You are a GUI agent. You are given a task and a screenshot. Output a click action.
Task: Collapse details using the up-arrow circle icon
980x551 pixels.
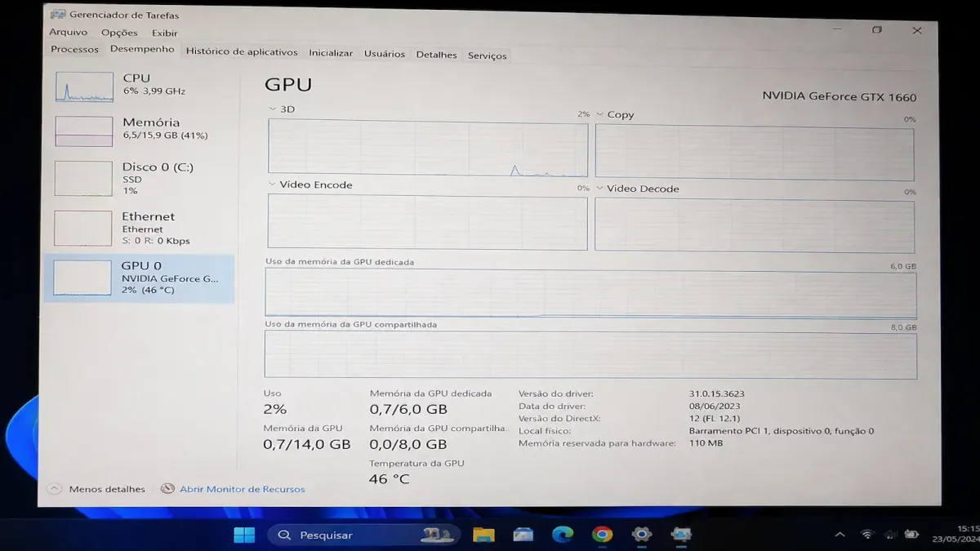pos(54,489)
